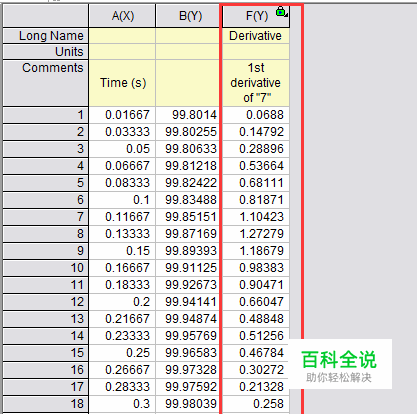Click cell with value 1.27279
The width and height of the screenshot is (417, 414).
point(256,234)
